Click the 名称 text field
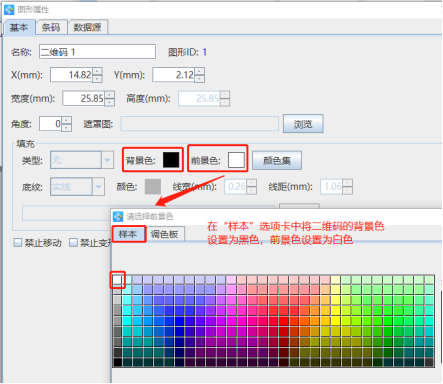The image size is (443, 384). (97, 52)
